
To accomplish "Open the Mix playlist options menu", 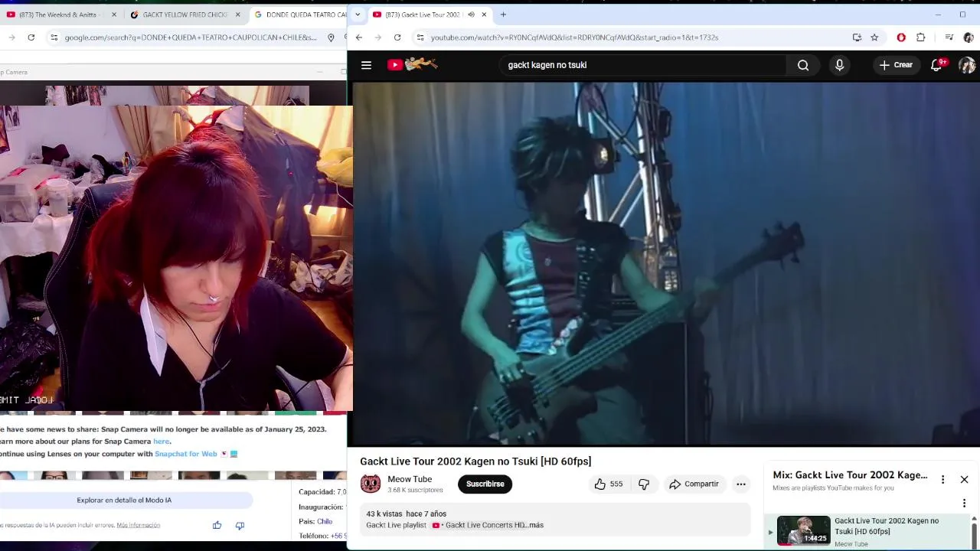I will [942, 480].
